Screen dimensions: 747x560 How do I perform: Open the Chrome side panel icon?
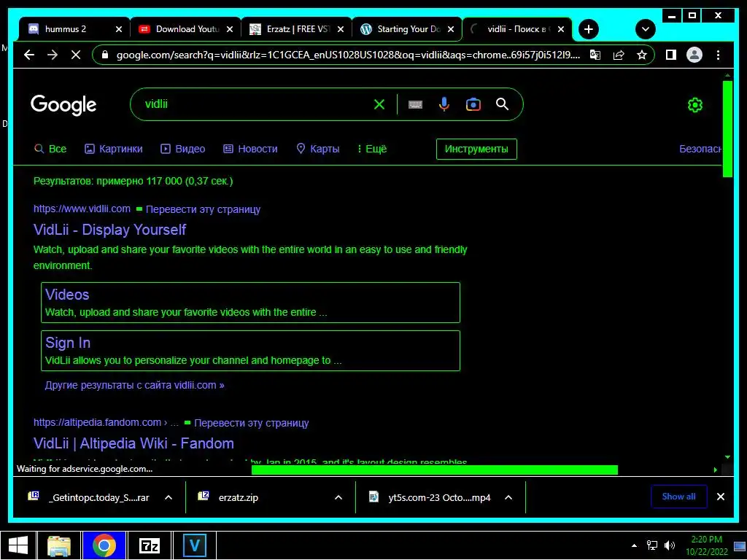pyautogui.click(x=671, y=55)
